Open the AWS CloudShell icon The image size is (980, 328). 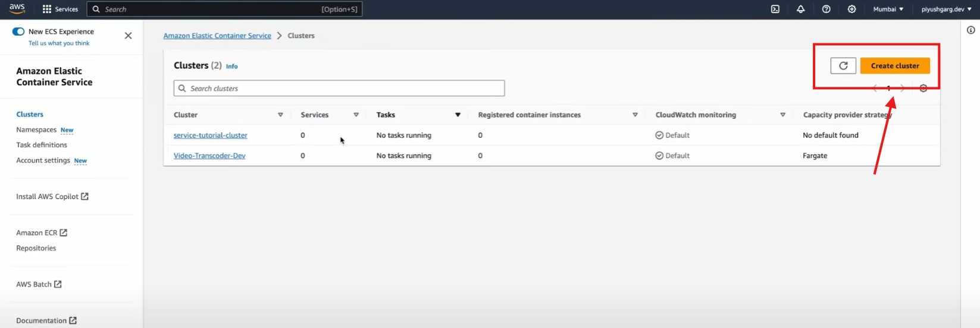tap(775, 9)
